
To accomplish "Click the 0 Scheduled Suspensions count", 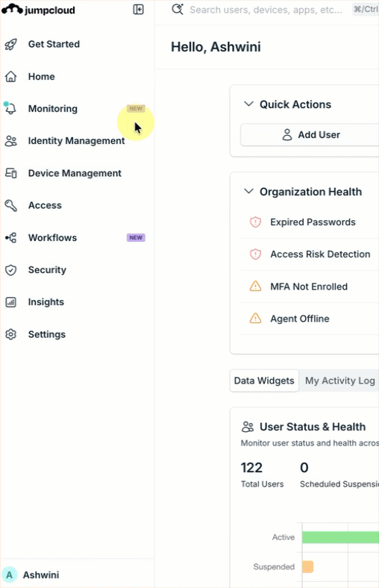I will click(x=304, y=468).
